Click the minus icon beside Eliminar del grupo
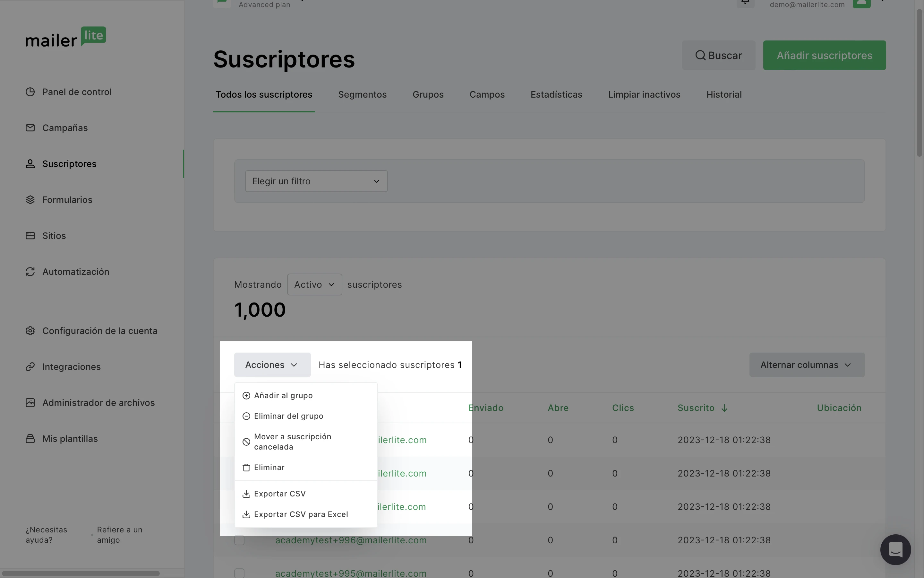Image resolution: width=924 pixels, height=578 pixels. (246, 416)
